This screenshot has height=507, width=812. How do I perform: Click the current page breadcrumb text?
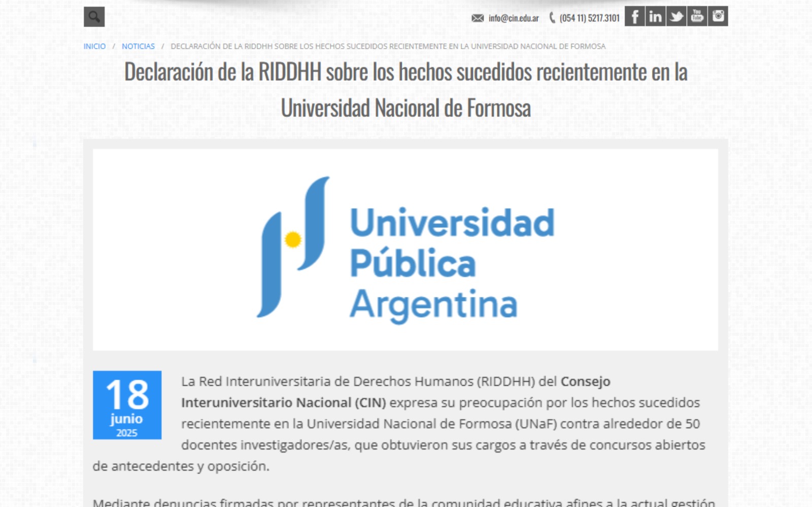(x=388, y=46)
